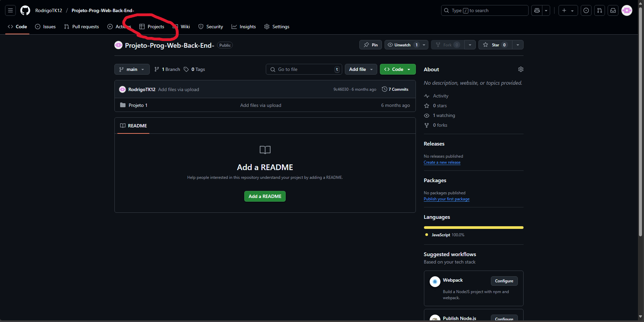View the 0 Tags link

(x=194, y=69)
